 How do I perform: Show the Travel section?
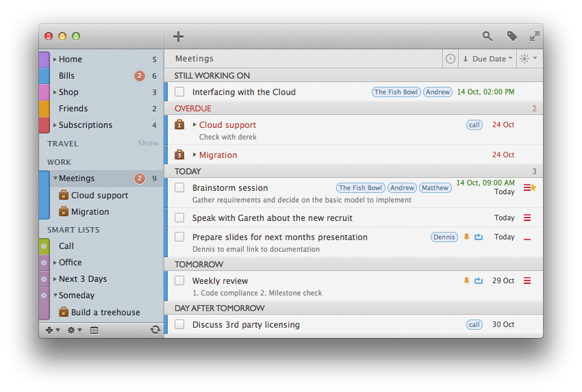tap(148, 143)
